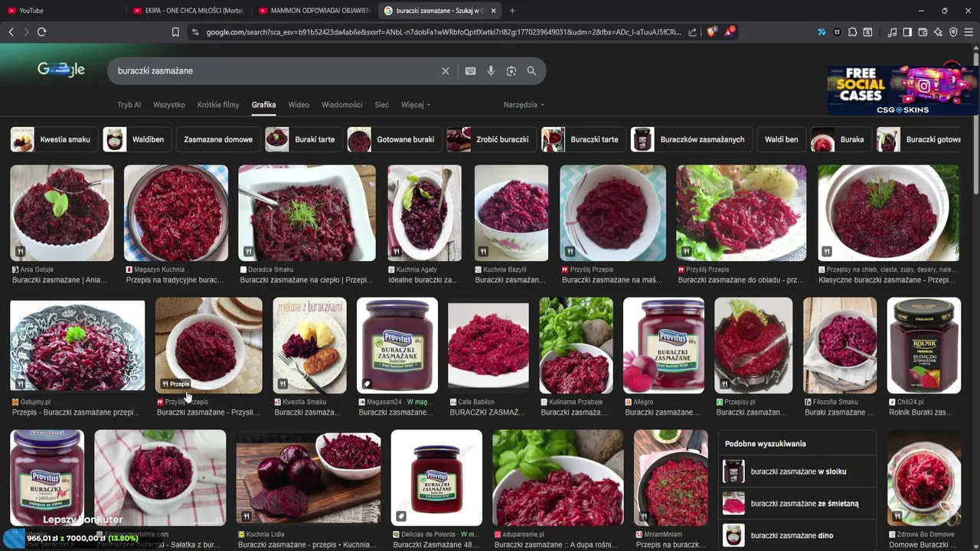This screenshot has width=980, height=551.
Task: Open the Megasam24 Provitus jar image
Action: (397, 345)
